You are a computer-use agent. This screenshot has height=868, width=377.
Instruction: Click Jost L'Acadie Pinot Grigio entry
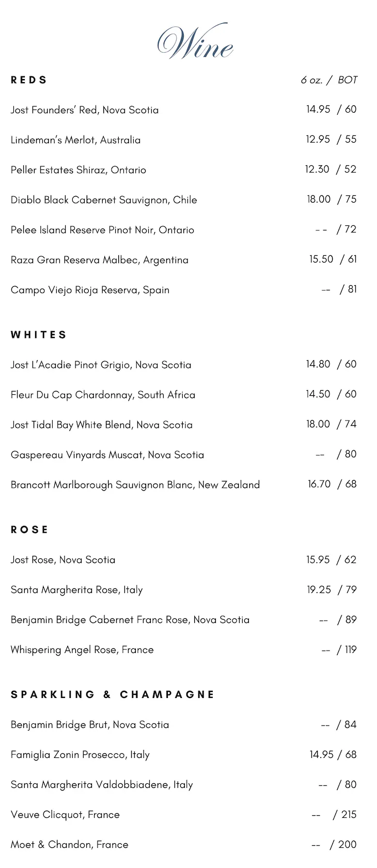point(101,365)
